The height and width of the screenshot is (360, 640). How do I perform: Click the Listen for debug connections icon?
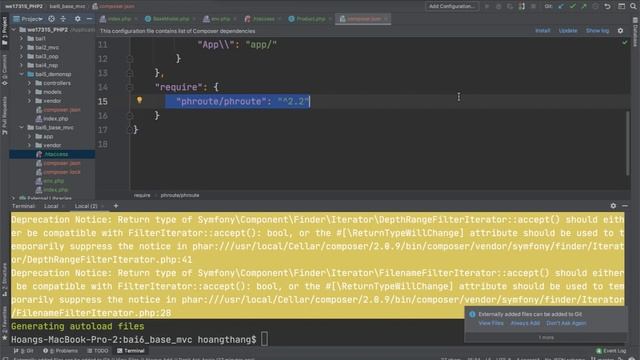pyautogui.click(x=522, y=6)
